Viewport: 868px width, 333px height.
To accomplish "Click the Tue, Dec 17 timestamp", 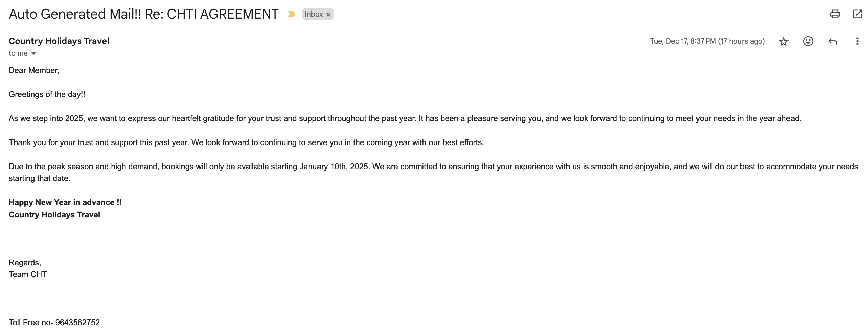I will click(707, 41).
